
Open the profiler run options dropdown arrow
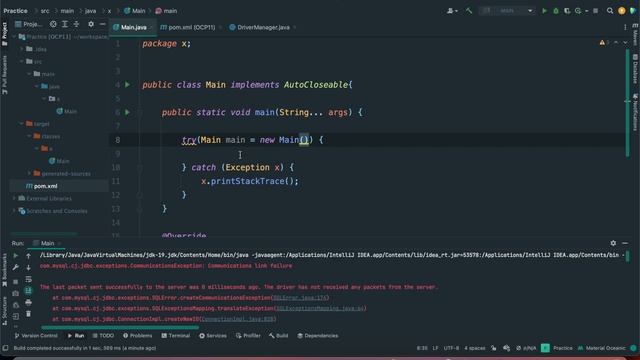click(587, 11)
